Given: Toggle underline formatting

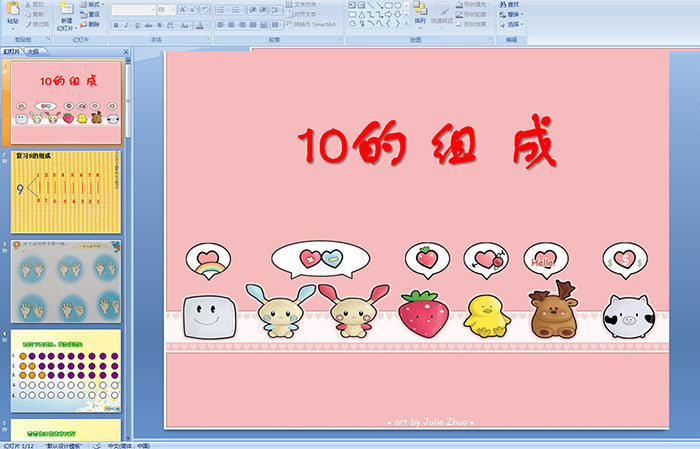Looking at the screenshot, I should pos(137,25).
